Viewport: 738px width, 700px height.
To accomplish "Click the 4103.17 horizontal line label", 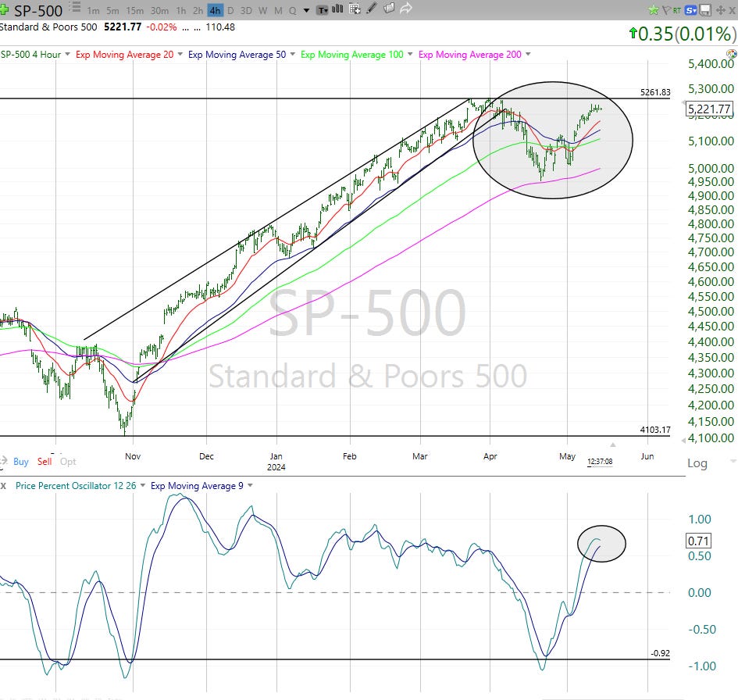I will tap(655, 430).
